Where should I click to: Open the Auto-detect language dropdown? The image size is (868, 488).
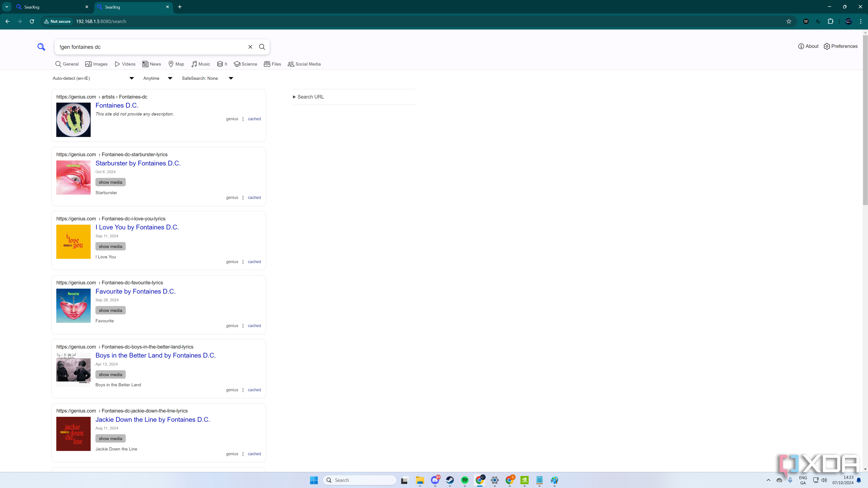pos(93,78)
